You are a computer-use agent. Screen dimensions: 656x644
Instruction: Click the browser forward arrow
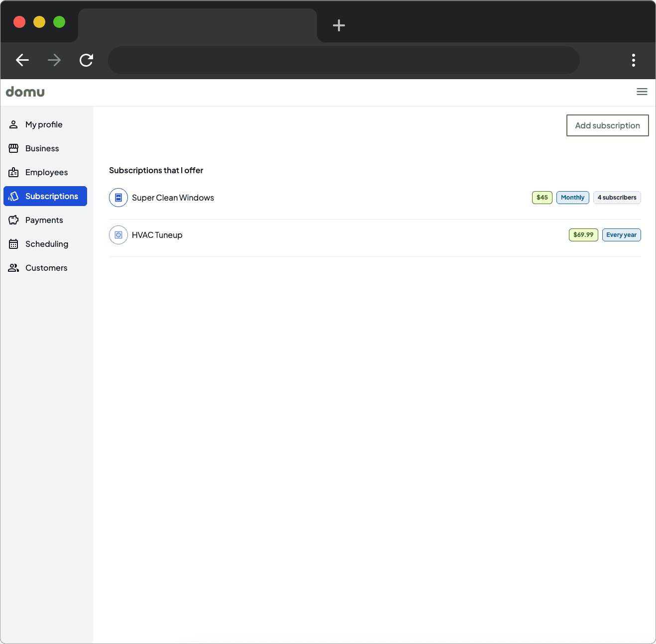coord(54,60)
